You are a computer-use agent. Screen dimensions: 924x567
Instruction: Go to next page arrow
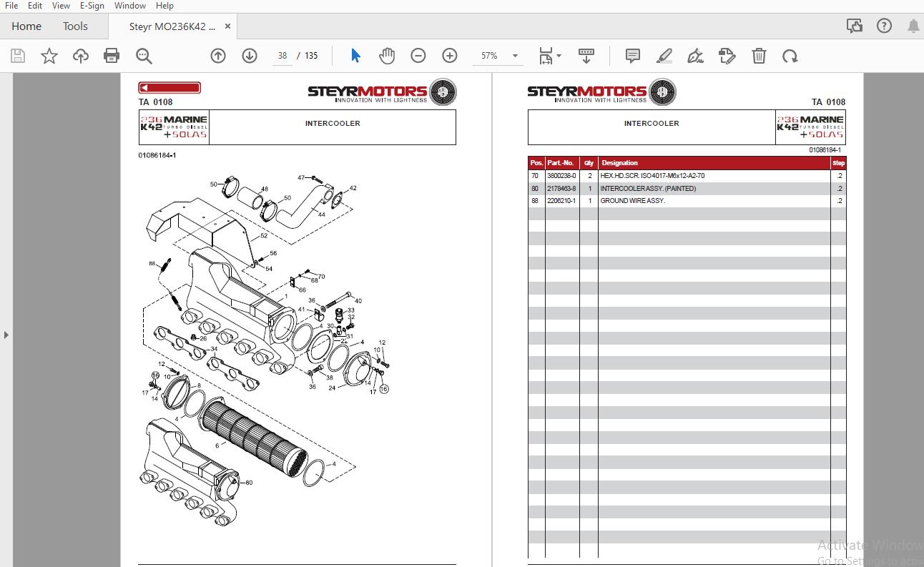[250, 56]
